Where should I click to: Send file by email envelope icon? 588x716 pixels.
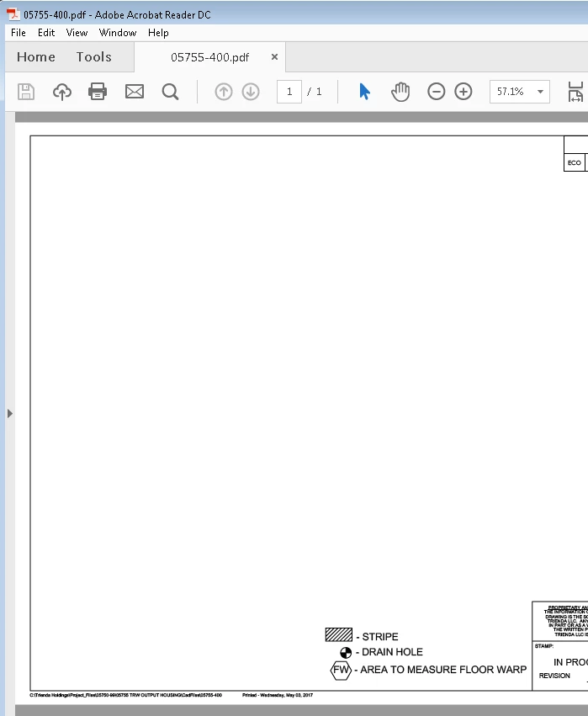pyautogui.click(x=135, y=92)
